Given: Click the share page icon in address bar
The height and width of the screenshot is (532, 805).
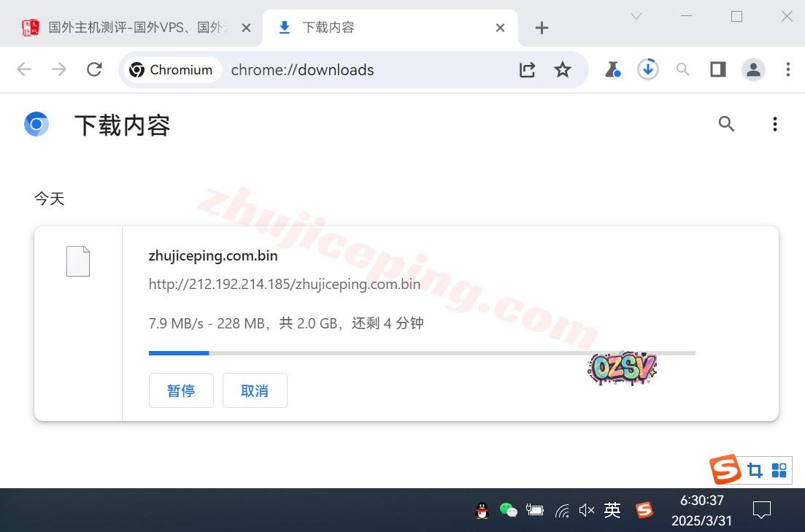Looking at the screenshot, I should coord(527,69).
